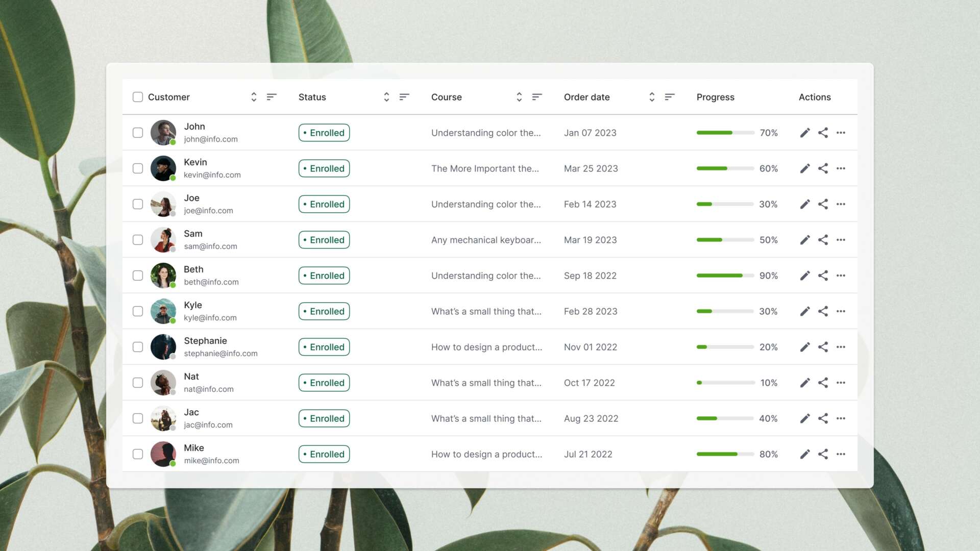980x551 pixels.
Task: Click the Enrolled status badge for Kyle
Action: click(324, 311)
